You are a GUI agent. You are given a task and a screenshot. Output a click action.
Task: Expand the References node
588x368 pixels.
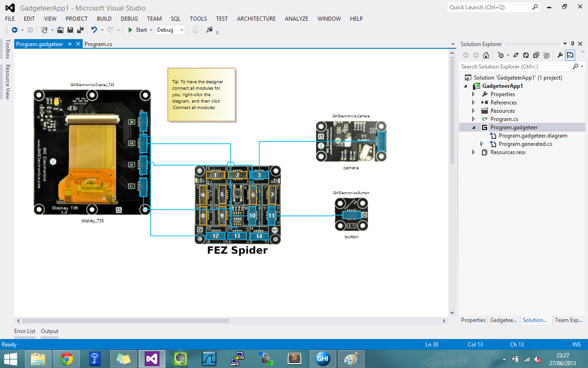coord(473,102)
